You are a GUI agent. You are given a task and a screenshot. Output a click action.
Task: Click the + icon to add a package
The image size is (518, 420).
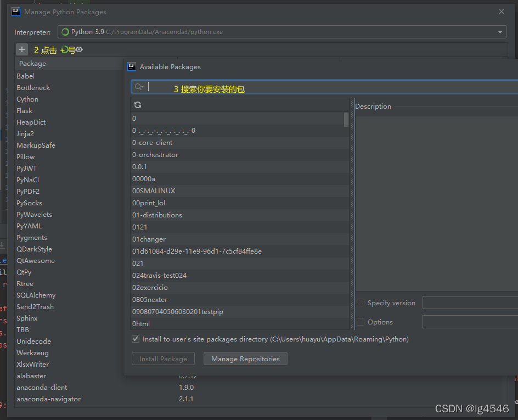22,48
